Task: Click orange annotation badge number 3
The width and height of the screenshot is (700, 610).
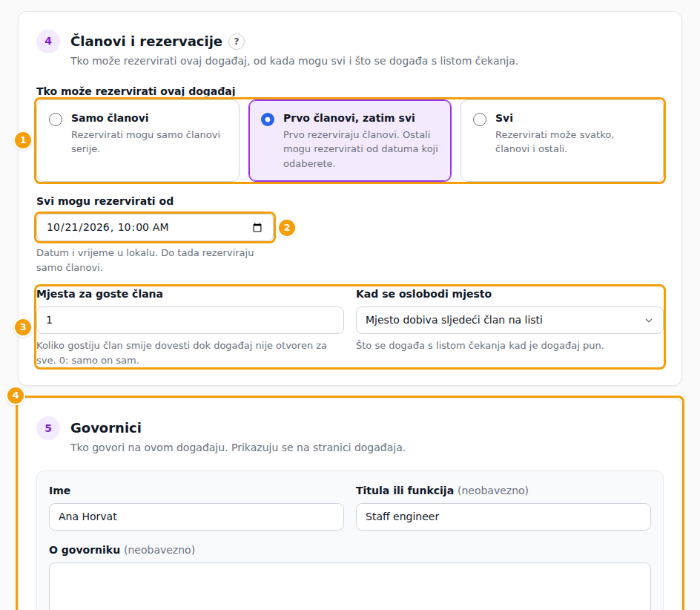Action: coord(23,327)
